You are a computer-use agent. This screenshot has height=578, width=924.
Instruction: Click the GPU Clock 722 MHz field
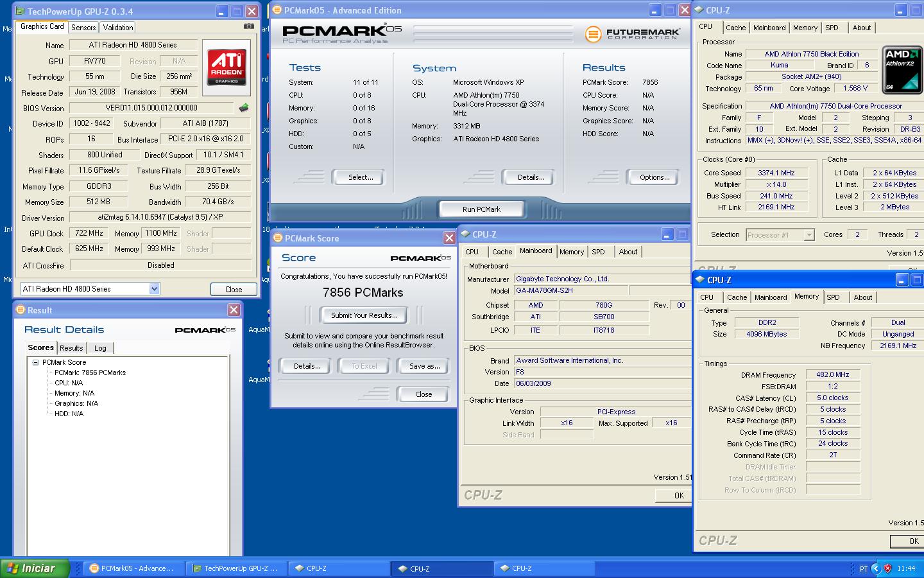tap(89, 233)
